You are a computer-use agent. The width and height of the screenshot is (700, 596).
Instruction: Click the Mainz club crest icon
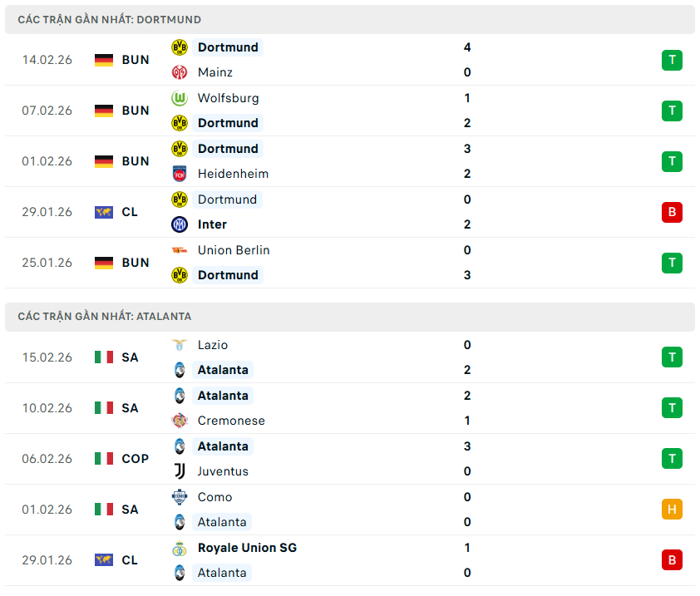180,72
